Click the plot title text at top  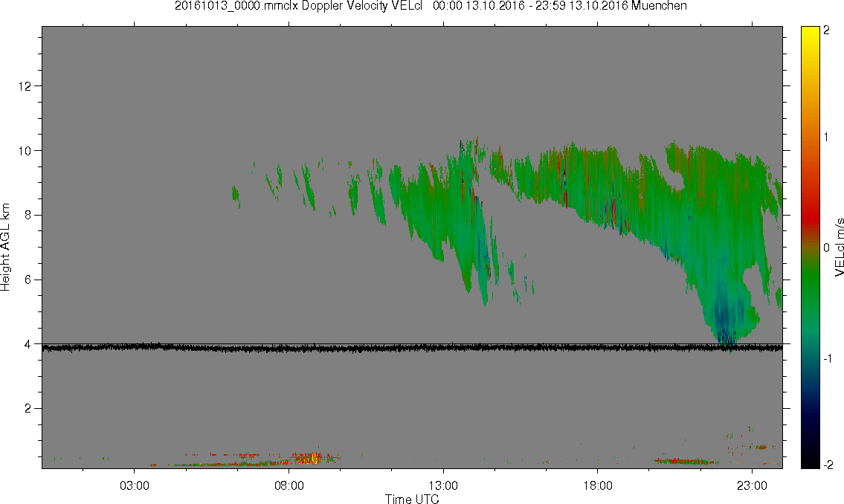431,6
